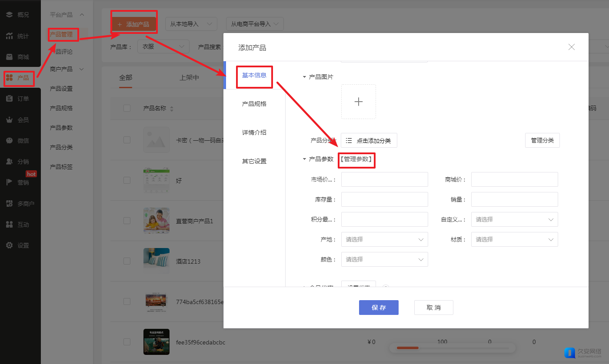This screenshot has width=609, height=364.
Task: Click the 设置 gear icon
Action: click(x=9, y=245)
